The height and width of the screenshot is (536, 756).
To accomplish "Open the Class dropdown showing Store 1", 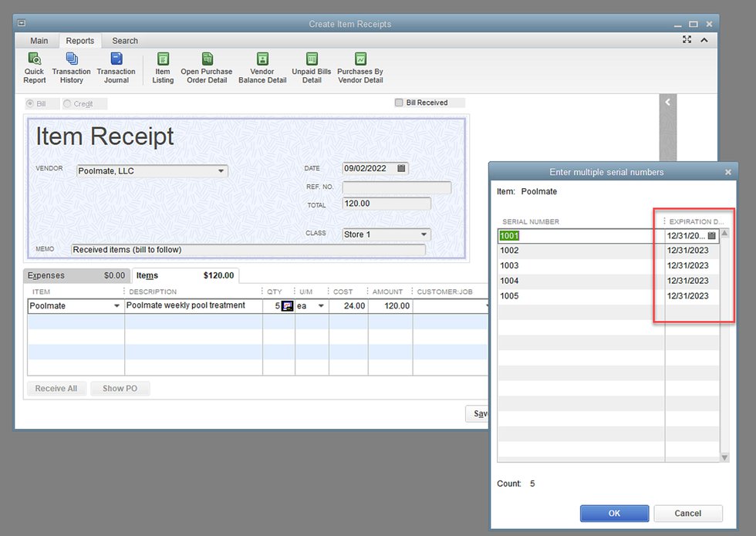I will [x=424, y=234].
